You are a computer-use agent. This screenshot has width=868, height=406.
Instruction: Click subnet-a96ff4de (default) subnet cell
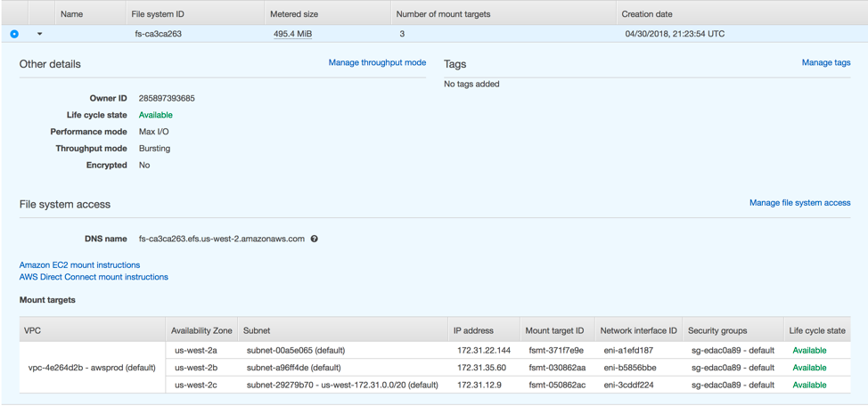(293, 368)
